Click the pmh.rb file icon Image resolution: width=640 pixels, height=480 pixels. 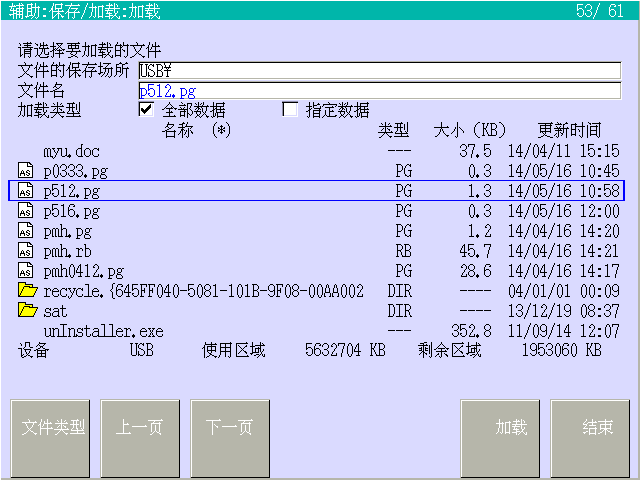26,251
